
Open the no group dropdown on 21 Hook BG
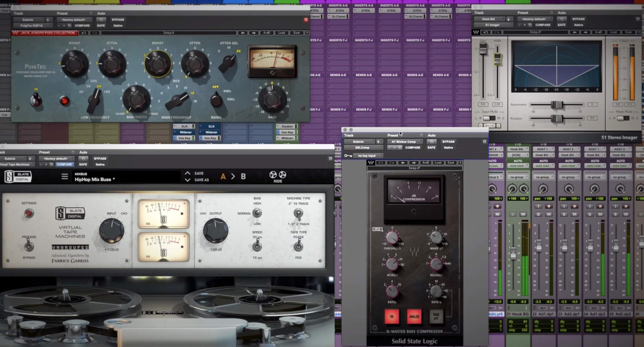518,177
